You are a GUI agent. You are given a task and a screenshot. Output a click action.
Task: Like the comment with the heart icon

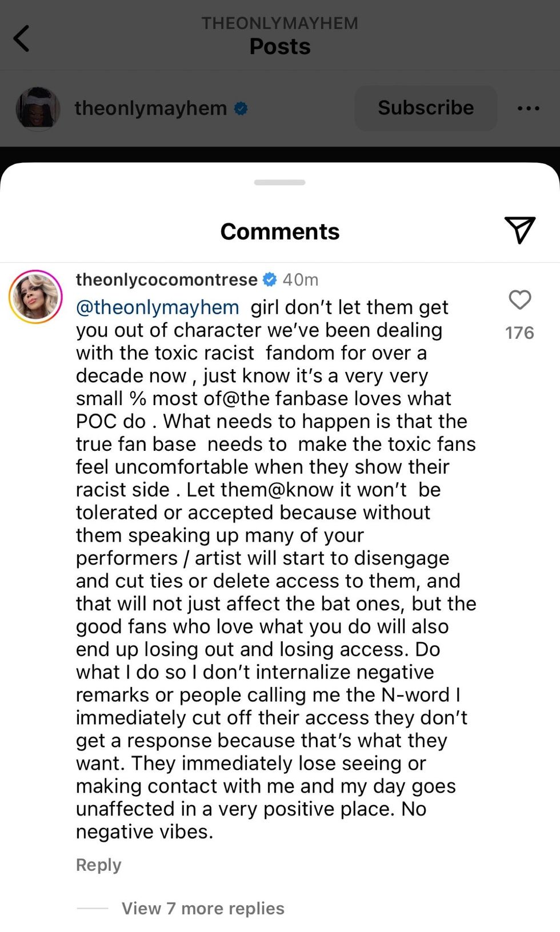519,300
